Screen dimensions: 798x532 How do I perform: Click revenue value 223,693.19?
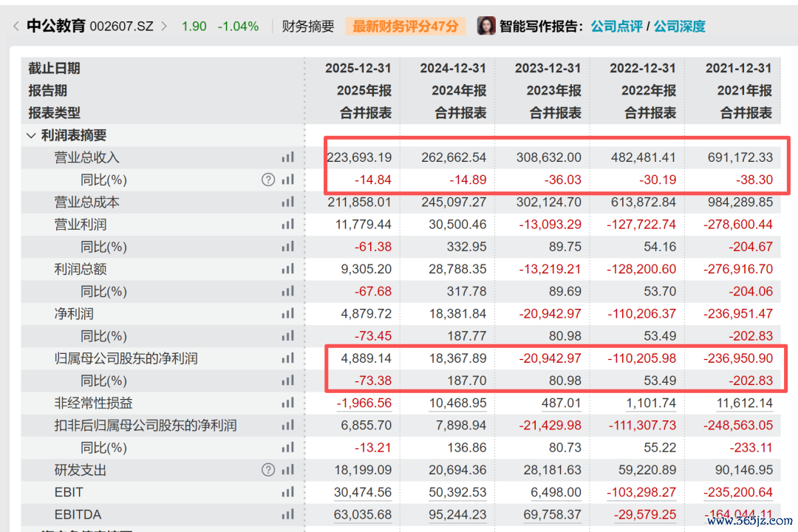click(359, 157)
